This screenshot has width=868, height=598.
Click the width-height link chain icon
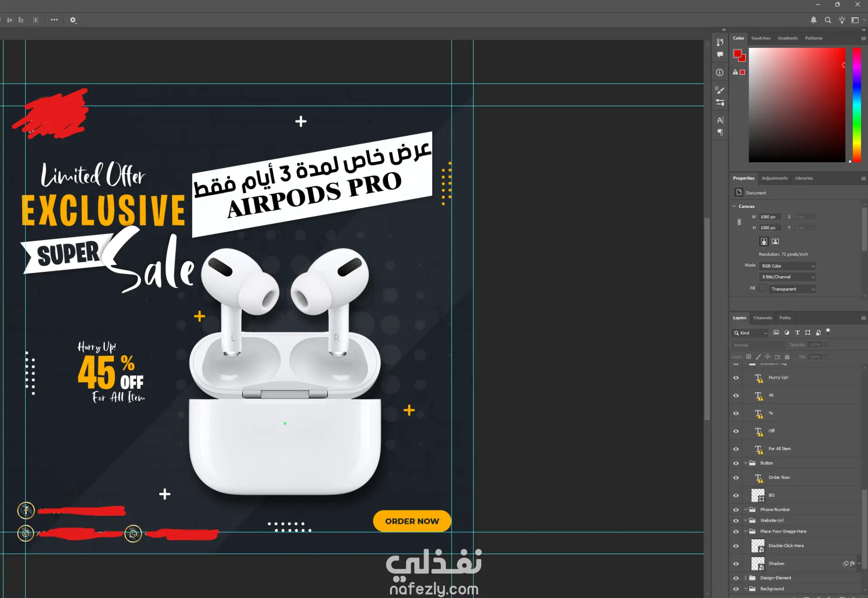point(739,222)
